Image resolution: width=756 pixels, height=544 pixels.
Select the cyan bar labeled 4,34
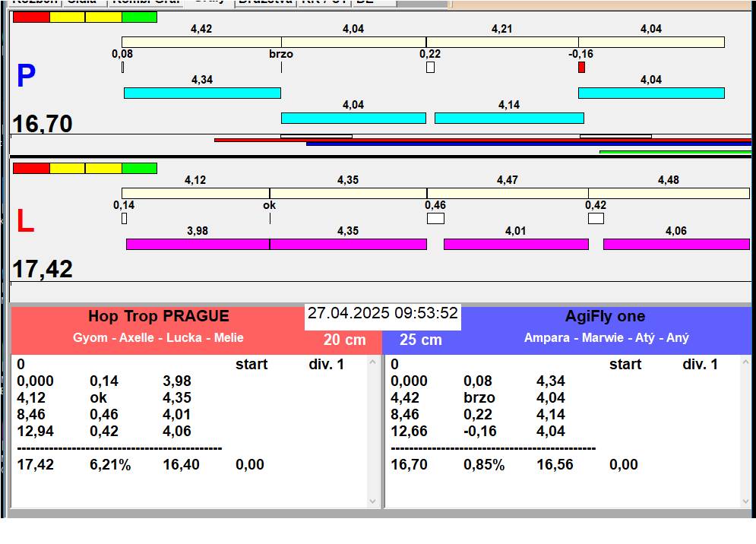pyautogui.click(x=202, y=93)
